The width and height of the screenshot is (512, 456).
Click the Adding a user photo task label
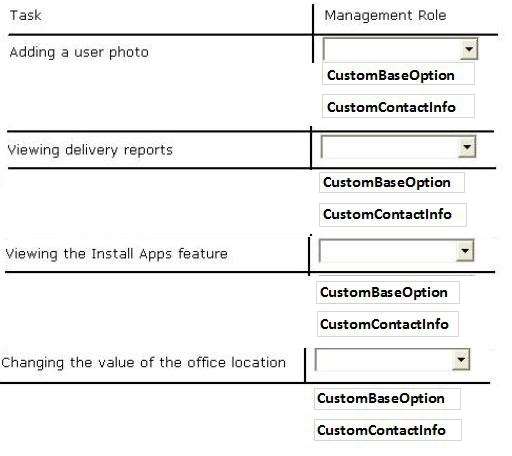click(79, 52)
